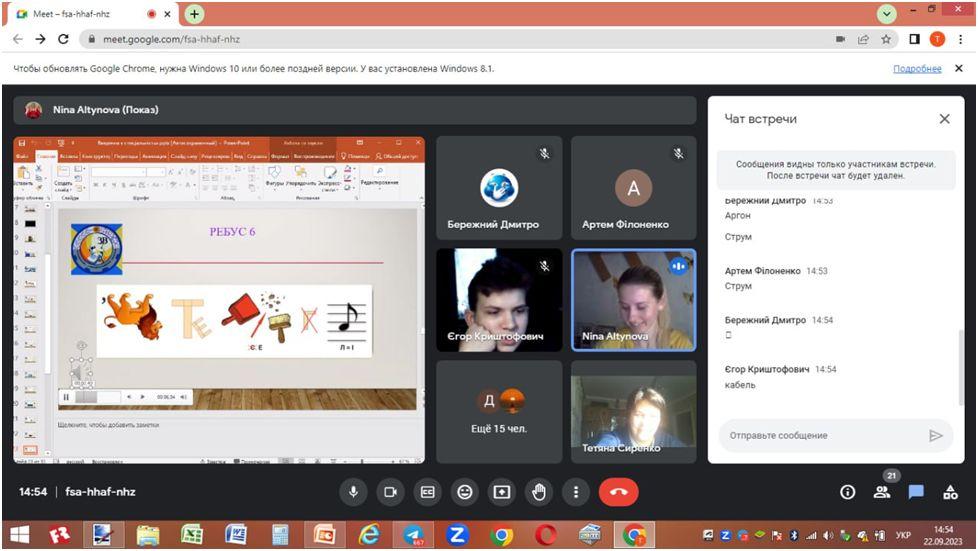Select Бережний Дмитро participant tile
Screen dimensions: 978x551
(x=499, y=188)
